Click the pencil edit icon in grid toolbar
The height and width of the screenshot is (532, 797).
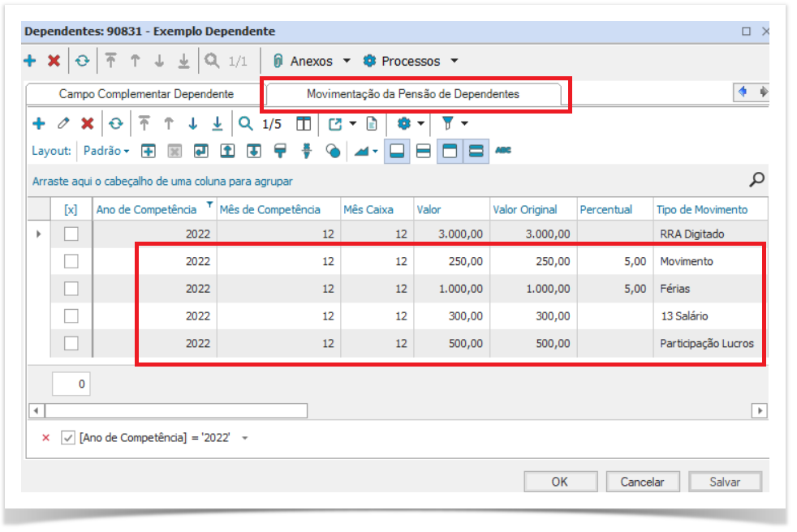tap(63, 123)
